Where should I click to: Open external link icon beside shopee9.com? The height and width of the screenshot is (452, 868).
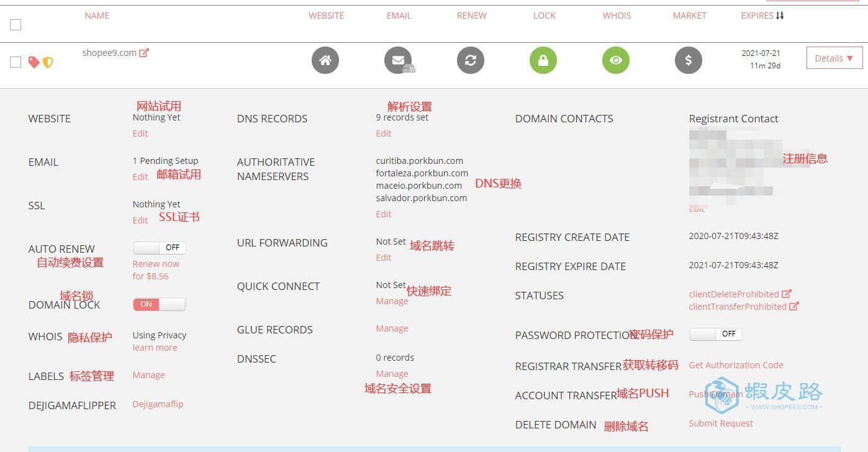144,53
